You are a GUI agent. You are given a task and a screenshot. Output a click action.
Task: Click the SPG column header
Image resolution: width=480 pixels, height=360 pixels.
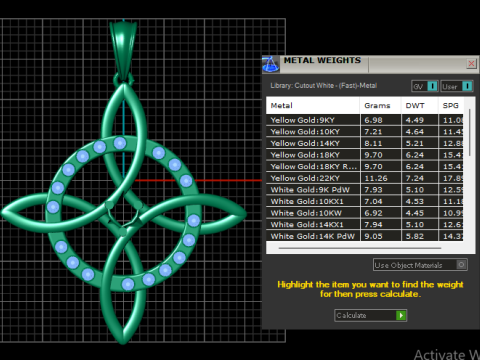click(x=451, y=106)
